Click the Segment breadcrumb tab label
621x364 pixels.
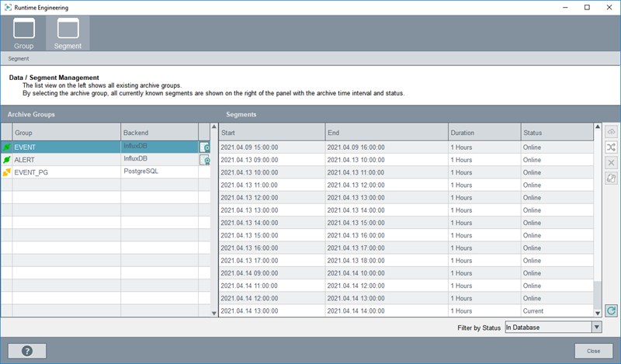[x=19, y=58]
